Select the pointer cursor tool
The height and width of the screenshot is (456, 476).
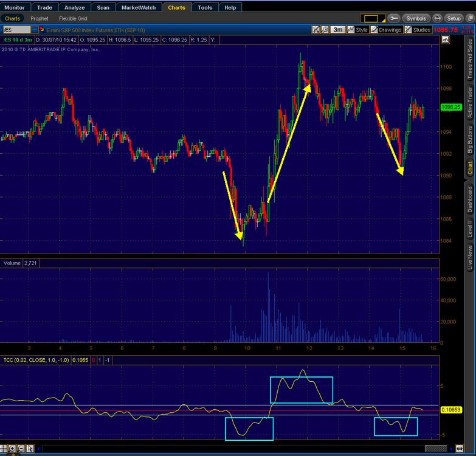click(30, 449)
